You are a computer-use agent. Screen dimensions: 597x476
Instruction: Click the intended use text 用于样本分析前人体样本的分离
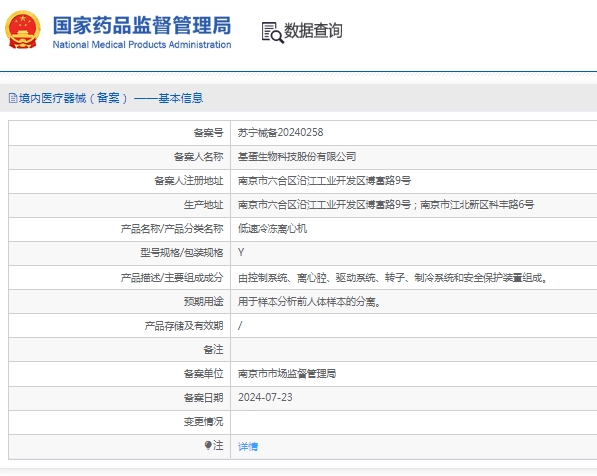(309, 302)
